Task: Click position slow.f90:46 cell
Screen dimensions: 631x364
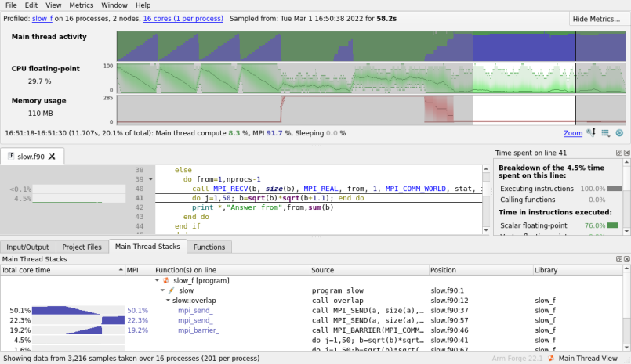Action: click(449, 330)
